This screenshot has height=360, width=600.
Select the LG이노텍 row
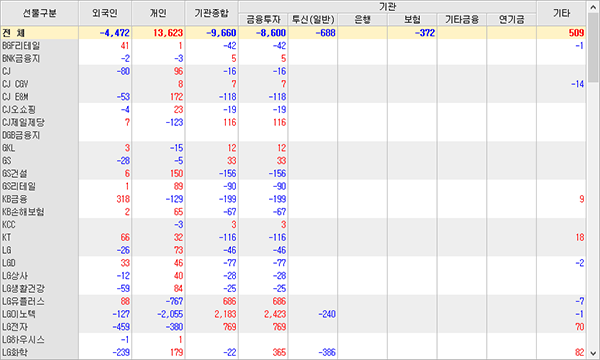click(293, 314)
